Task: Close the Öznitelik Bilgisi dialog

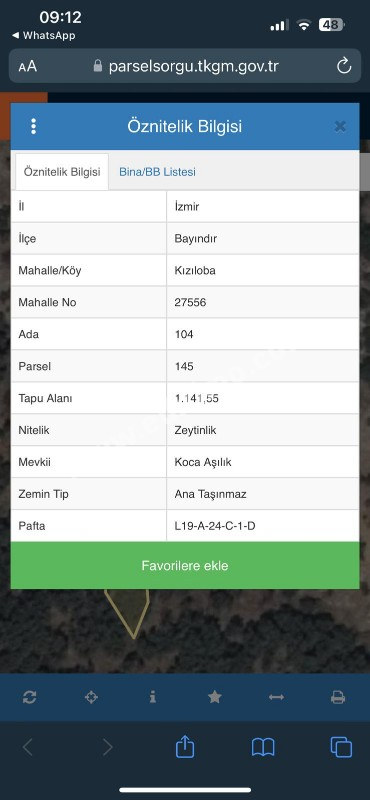Action: point(340,127)
